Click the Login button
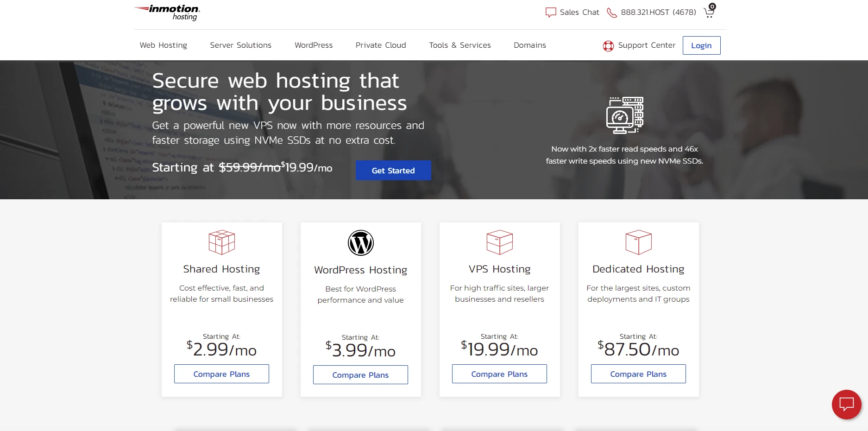Screen dimensions: 868x431 pos(701,45)
